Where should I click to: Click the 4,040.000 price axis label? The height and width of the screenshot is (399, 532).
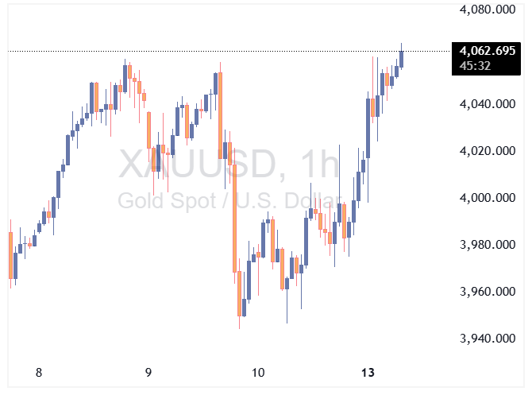[486, 104]
